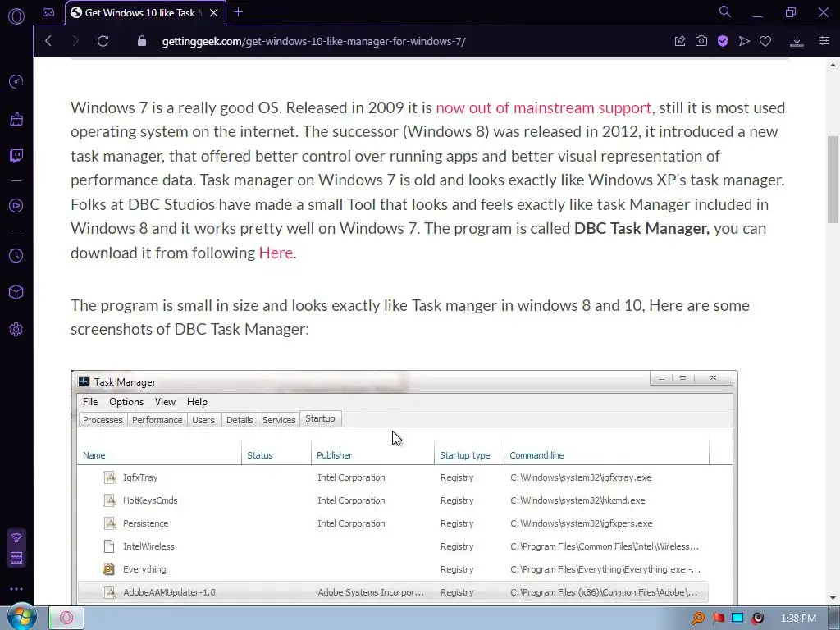Select the Services tab in the screenshot
The image size is (840, 630).
tap(279, 420)
